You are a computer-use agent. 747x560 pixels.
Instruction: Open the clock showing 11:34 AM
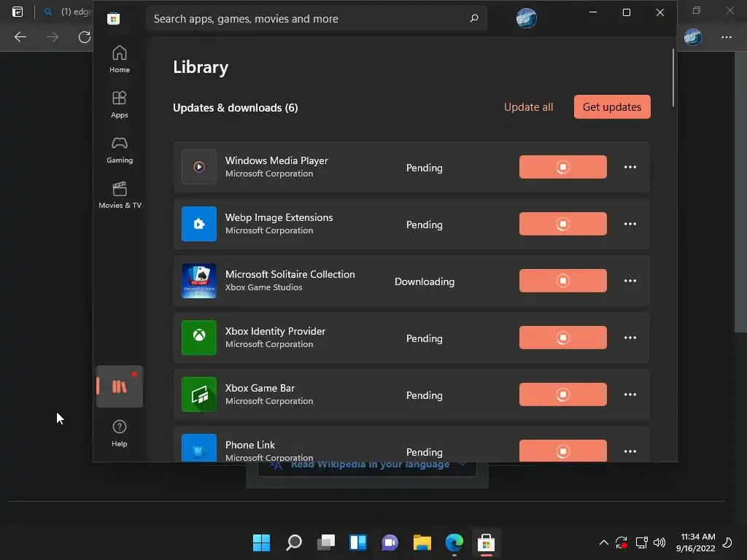point(695,542)
